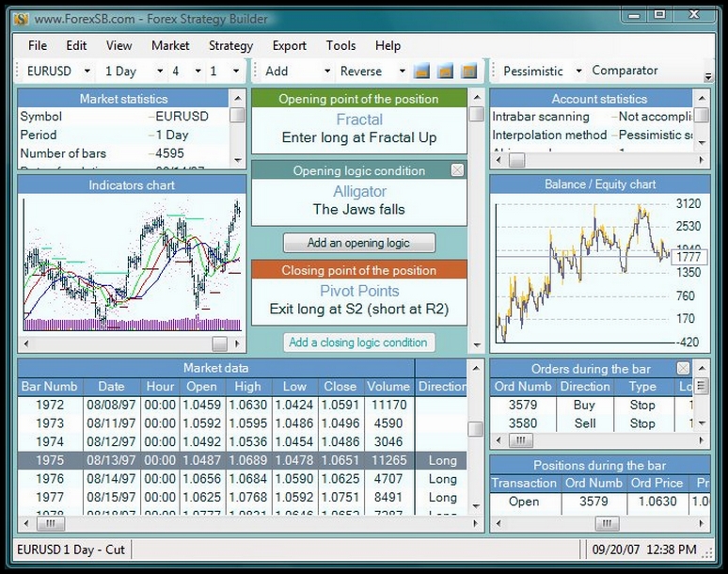Open the Tools menu
Viewport: 728px width, 574px height.
tap(340, 45)
